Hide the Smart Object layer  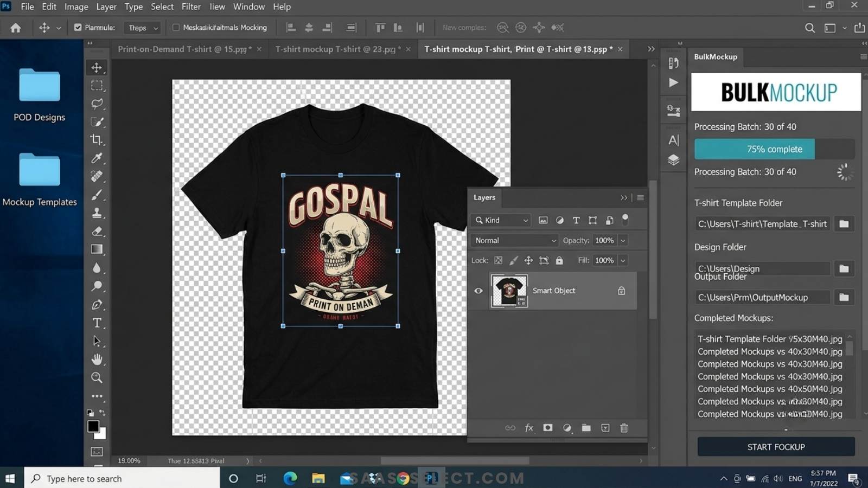[478, 291]
